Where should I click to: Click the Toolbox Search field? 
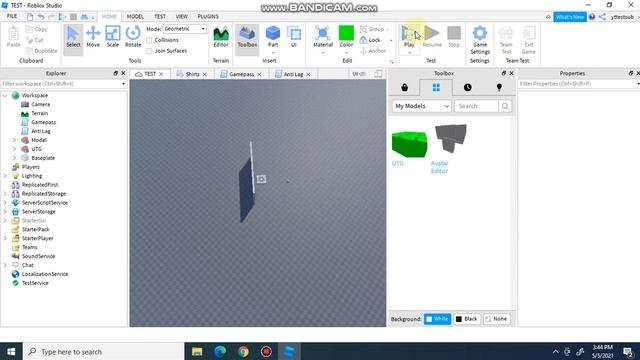coord(476,106)
